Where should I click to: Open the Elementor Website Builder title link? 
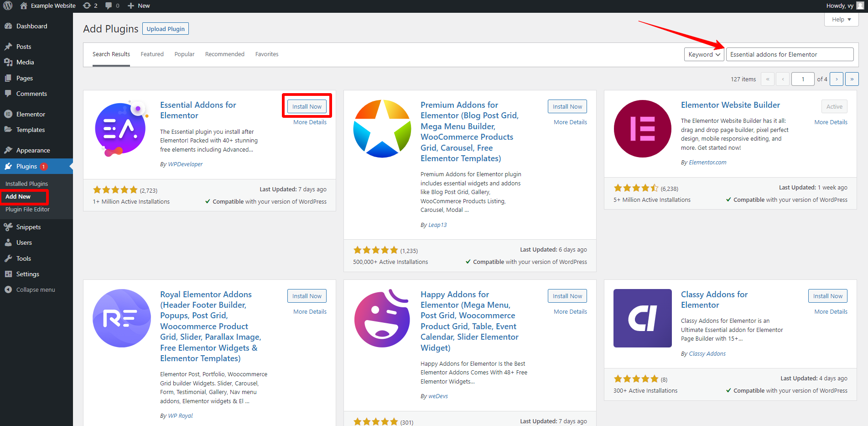coord(730,105)
